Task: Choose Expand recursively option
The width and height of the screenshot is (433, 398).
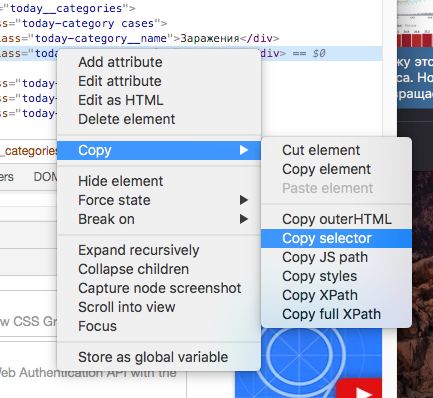Action: (159, 250)
